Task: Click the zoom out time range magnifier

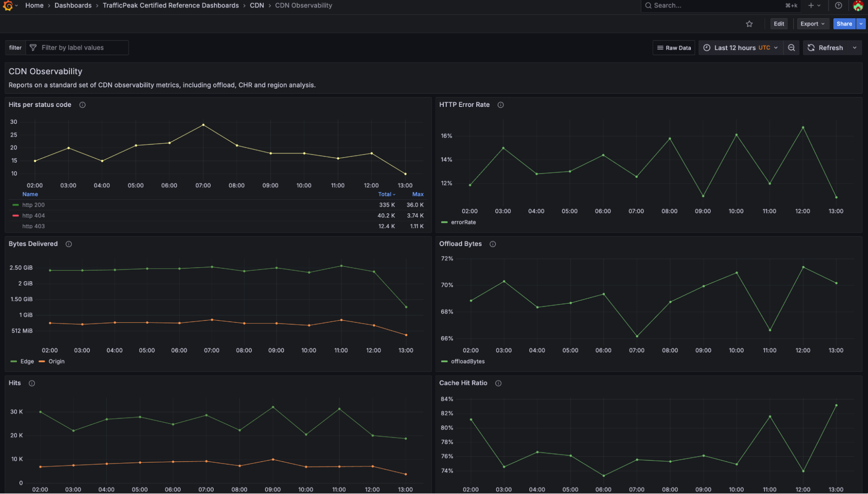Action: click(791, 47)
